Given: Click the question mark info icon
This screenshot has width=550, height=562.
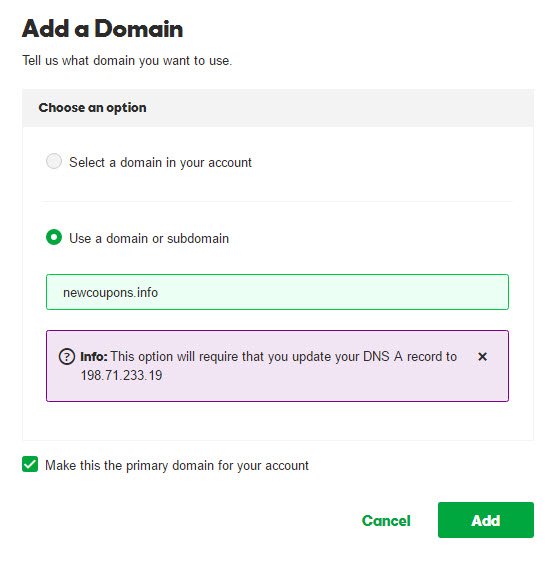Looking at the screenshot, I should tap(67, 357).
